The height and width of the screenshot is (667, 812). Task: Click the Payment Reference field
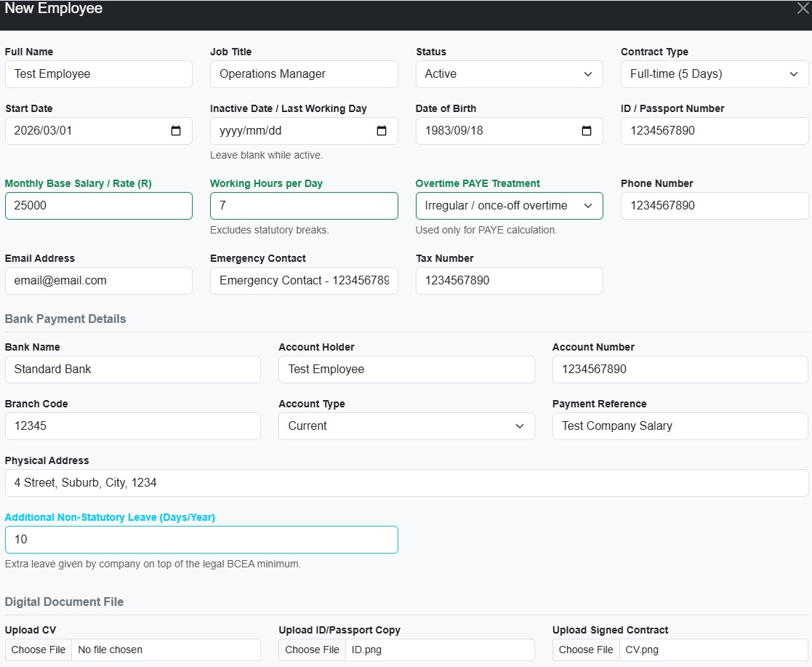[680, 426]
